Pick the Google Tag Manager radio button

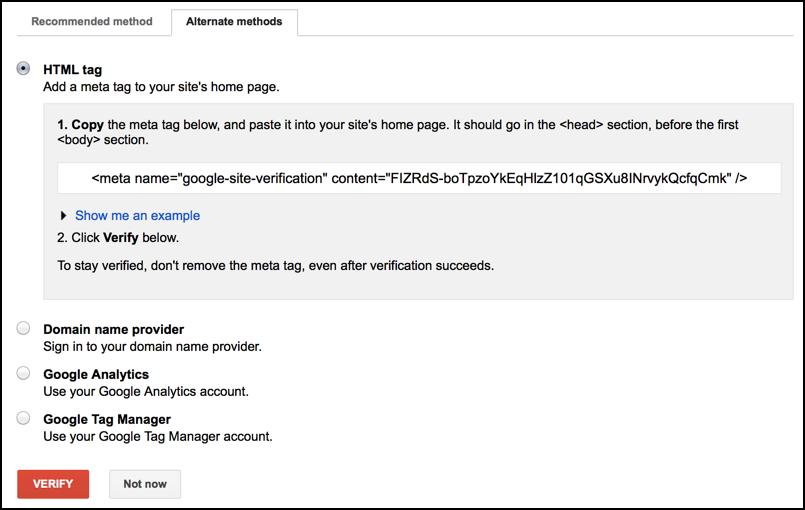24,418
